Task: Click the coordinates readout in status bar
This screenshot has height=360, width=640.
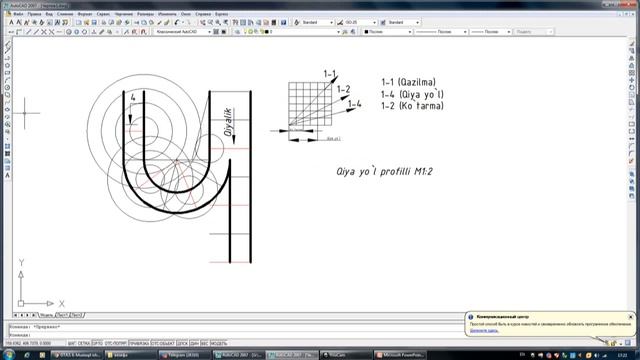Action: [x=29, y=343]
